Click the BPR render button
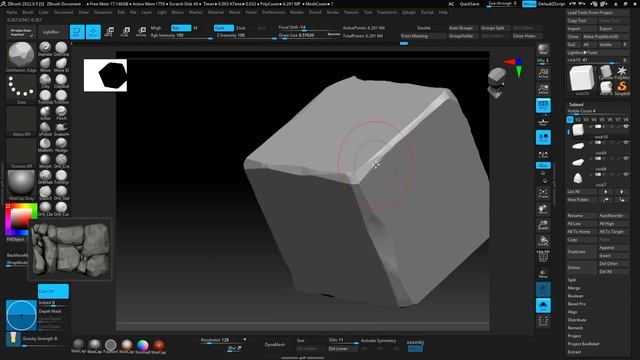Viewport: 640px width, 360px height. point(543,50)
